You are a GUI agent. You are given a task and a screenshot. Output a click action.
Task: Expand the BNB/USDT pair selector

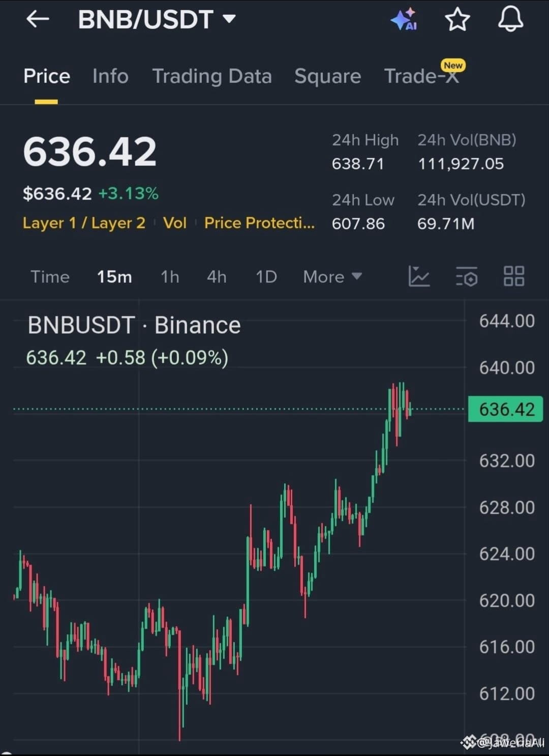[x=229, y=19]
